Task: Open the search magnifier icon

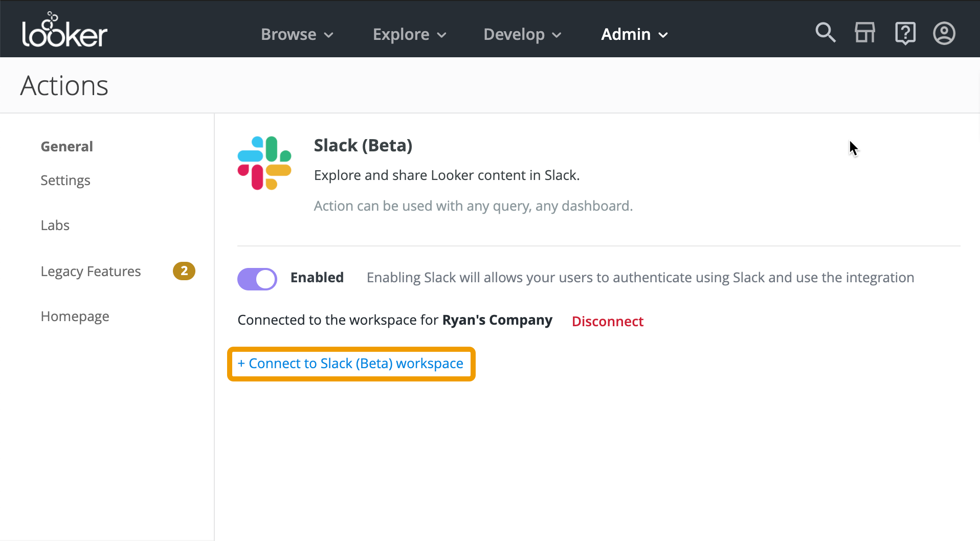Action: [x=825, y=33]
